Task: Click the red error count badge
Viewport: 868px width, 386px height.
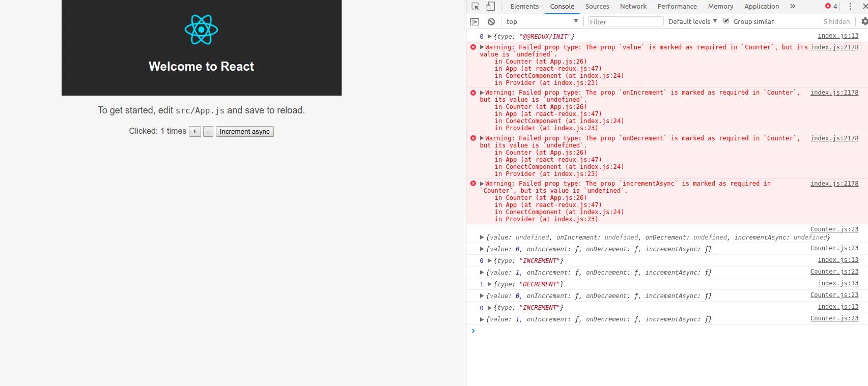Action: pyautogui.click(x=831, y=7)
